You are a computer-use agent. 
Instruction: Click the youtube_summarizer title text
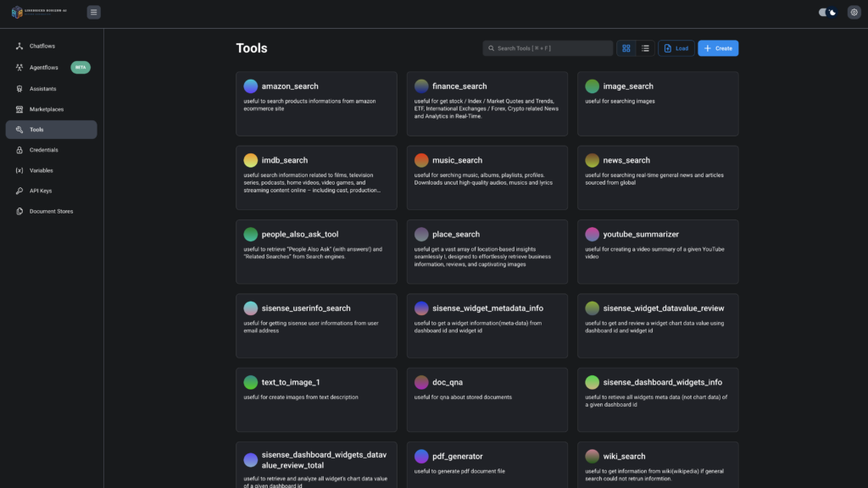tap(641, 235)
